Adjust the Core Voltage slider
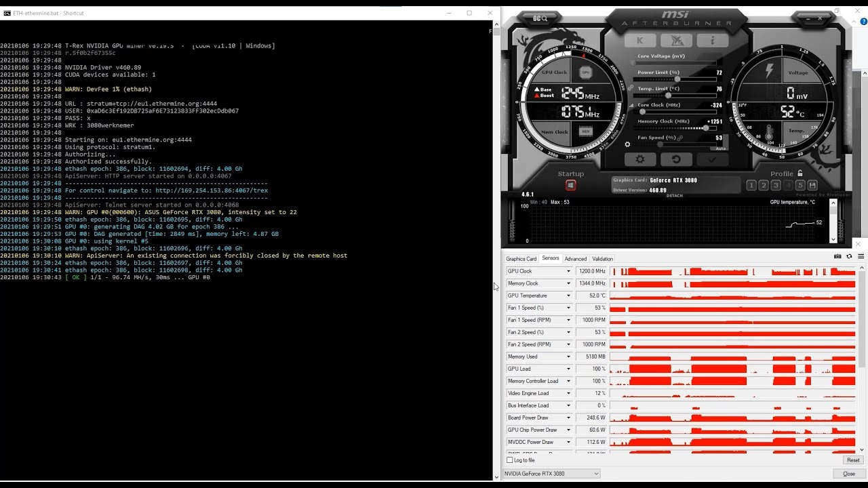The height and width of the screenshot is (488, 868). coord(675,63)
